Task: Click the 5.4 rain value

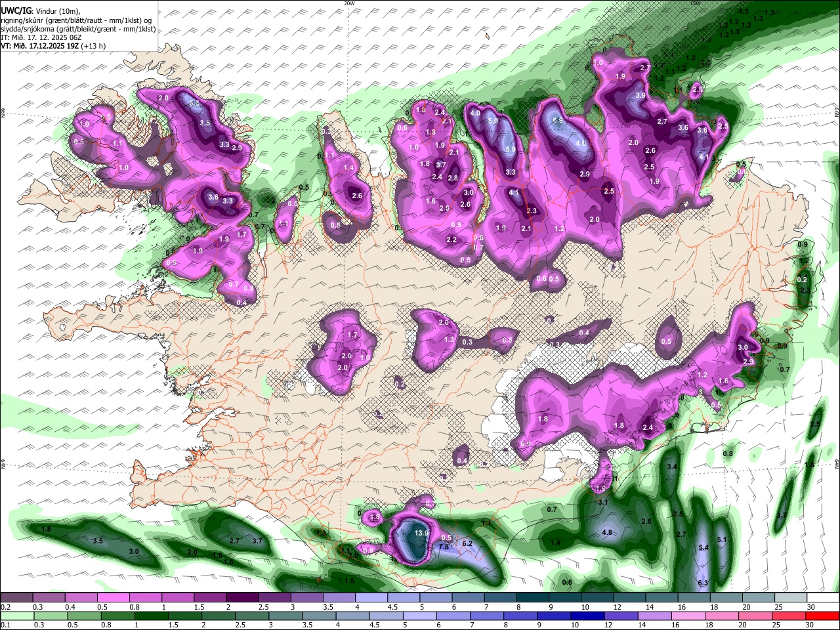Action: pyautogui.click(x=704, y=547)
